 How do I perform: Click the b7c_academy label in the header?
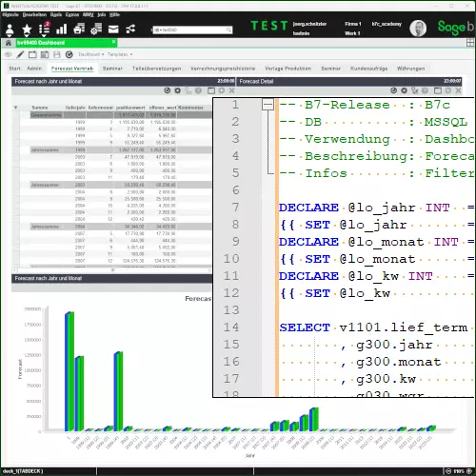pos(387,24)
